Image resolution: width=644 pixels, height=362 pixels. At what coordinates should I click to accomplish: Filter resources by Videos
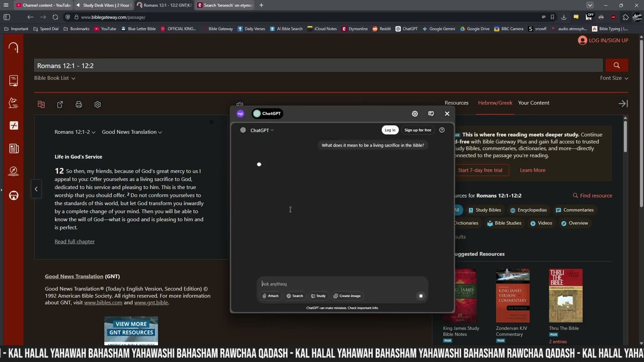(541, 223)
